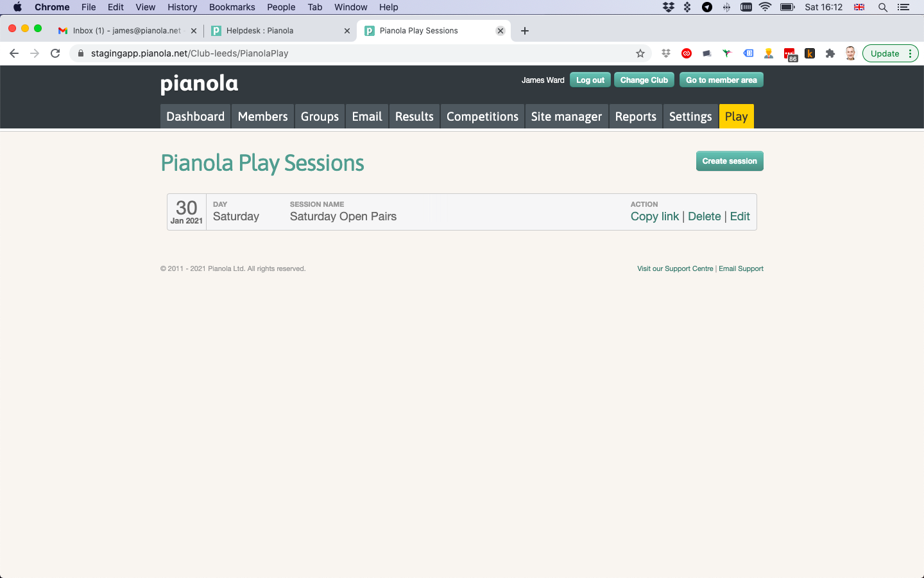Open the Dropbox extension in Chrome toolbar

point(666,53)
